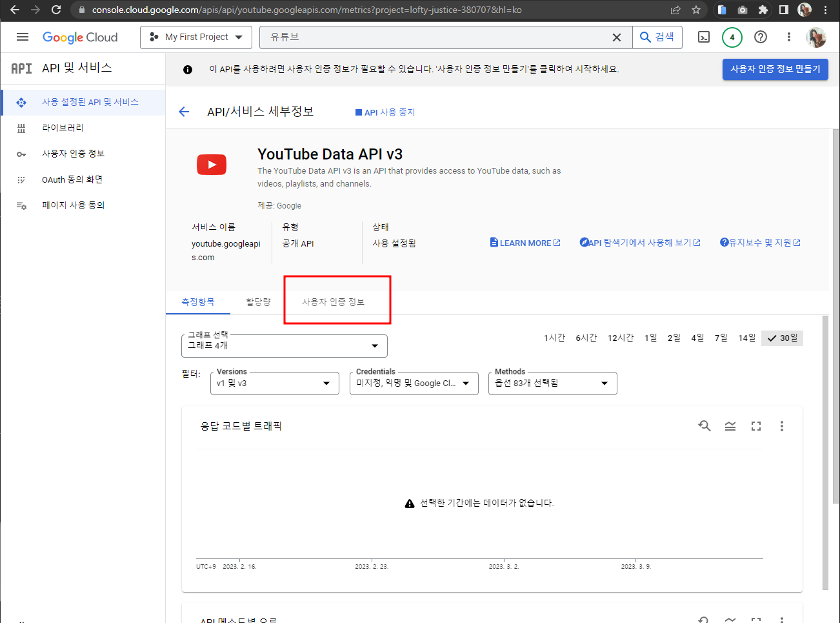
Task: Click the info icon in the banner
Action: [188, 70]
